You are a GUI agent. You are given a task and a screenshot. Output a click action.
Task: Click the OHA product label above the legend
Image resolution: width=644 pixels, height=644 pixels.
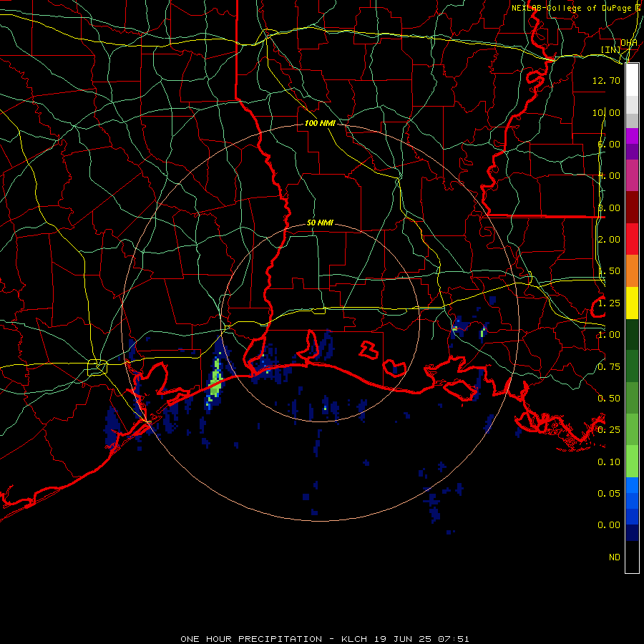click(x=629, y=43)
